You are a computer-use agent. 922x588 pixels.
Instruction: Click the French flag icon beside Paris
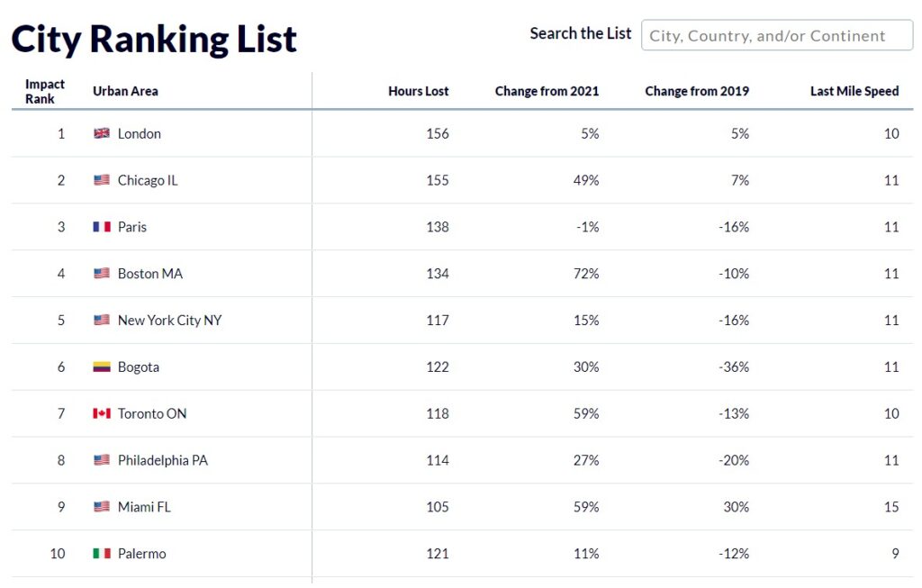point(101,227)
